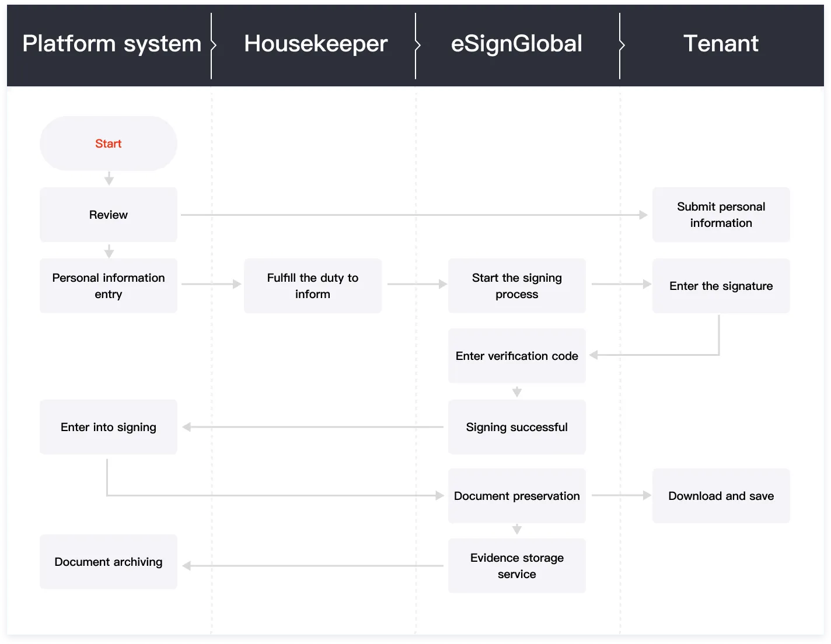Viewport: 831px width, 644px height.
Task: Click the Platform system column header
Action: pyautogui.click(x=112, y=44)
